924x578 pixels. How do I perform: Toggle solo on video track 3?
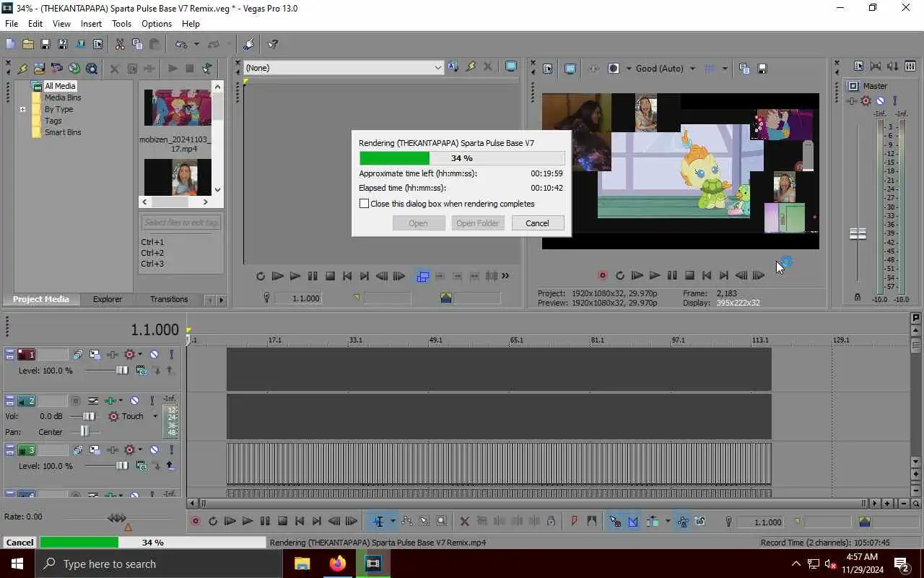coord(171,450)
